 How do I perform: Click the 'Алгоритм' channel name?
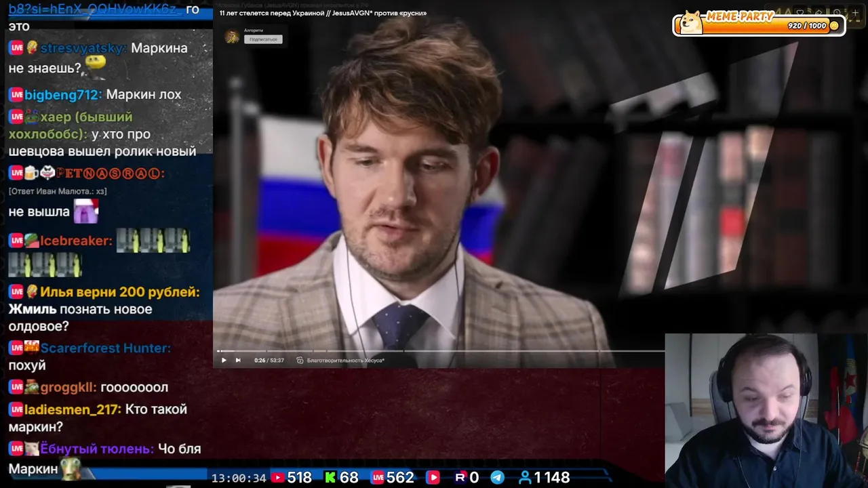tap(254, 30)
